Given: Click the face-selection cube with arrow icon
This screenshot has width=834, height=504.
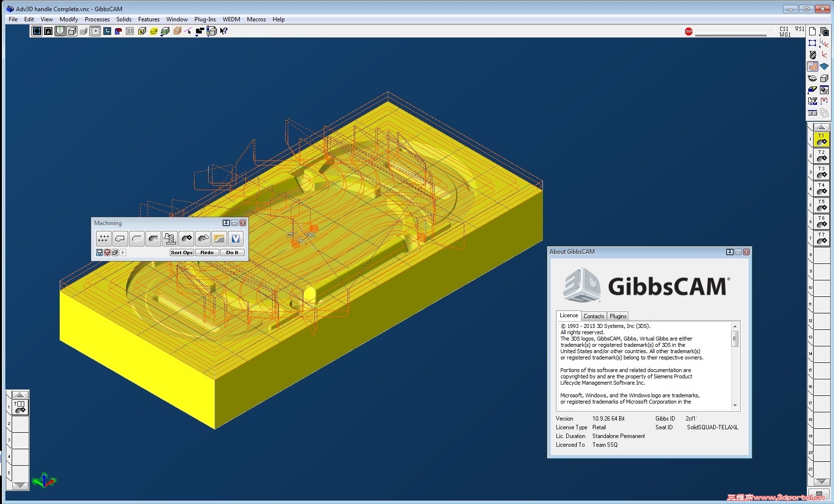Looking at the screenshot, I should [x=142, y=31].
